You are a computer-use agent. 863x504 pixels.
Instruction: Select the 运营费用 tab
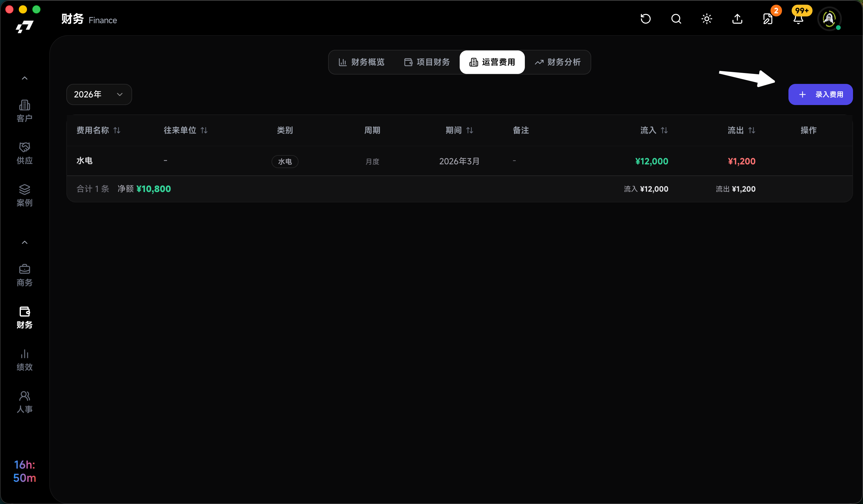tap(492, 62)
